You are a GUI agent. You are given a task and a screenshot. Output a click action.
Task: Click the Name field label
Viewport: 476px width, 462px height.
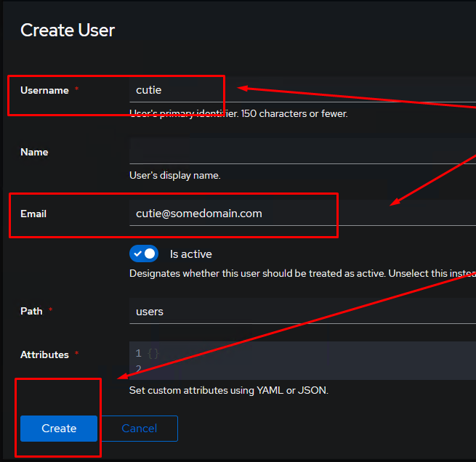pos(34,152)
